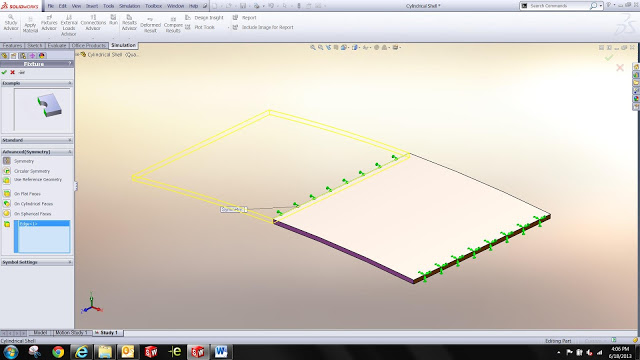Cancel the Fixture with red X

pyautogui.click(x=13, y=72)
